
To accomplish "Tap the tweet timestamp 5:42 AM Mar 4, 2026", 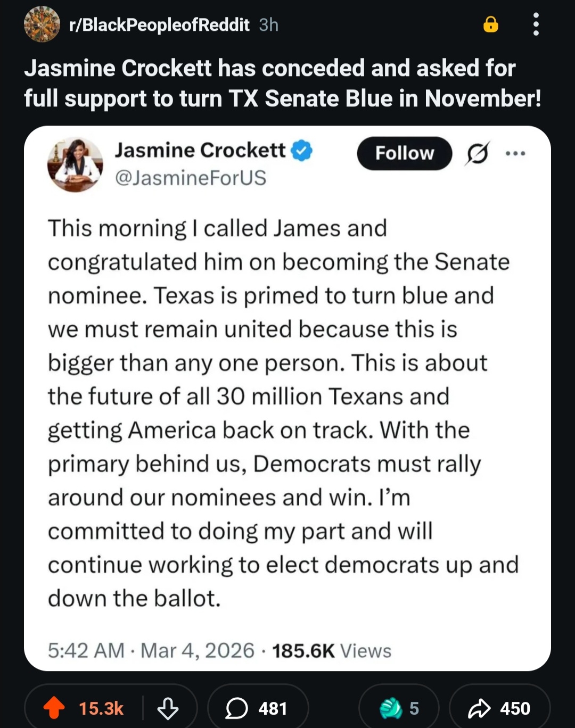I will [x=151, y=650].
